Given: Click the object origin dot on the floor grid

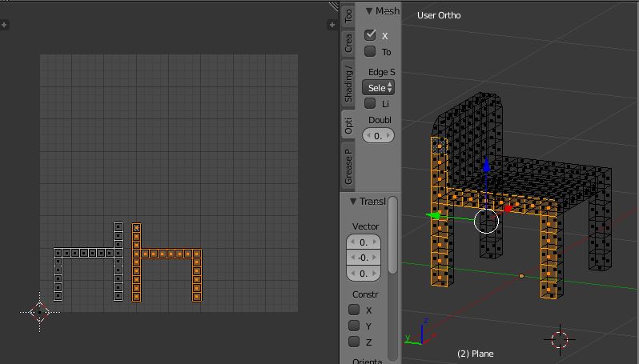Looking at the screenshot, I should 521,276.
